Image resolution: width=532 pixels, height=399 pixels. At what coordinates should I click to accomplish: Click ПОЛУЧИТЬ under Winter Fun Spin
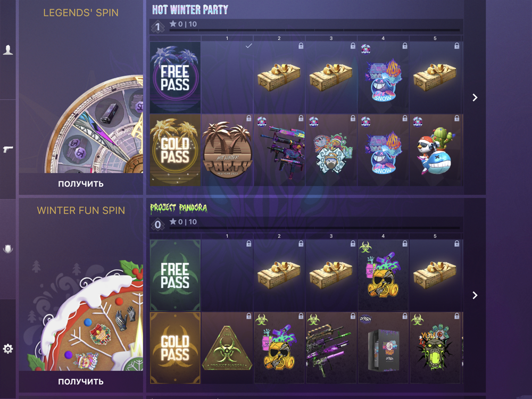pyautogui.click(x=81, y=381)
